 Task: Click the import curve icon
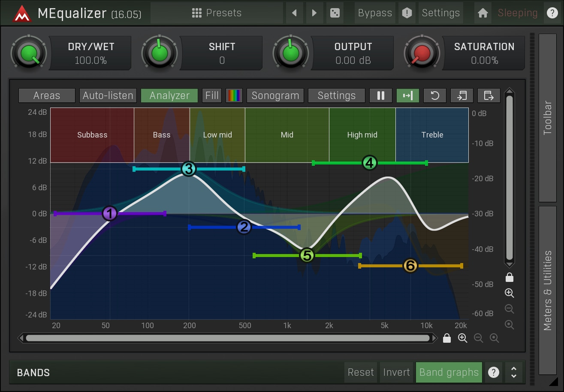point(462,96)
